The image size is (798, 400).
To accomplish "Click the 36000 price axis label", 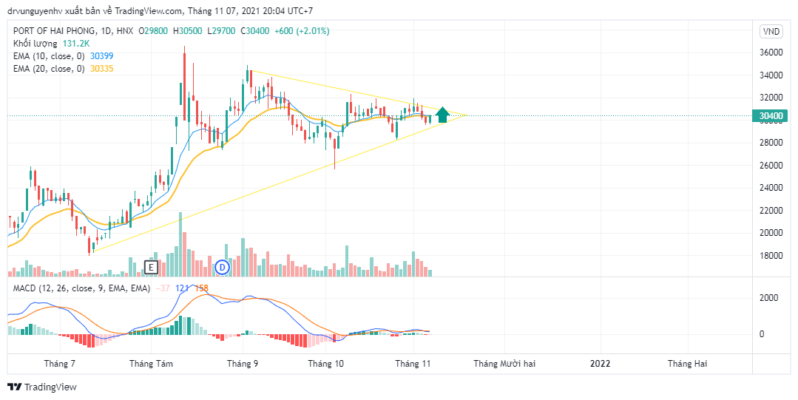I will (771, 53).
